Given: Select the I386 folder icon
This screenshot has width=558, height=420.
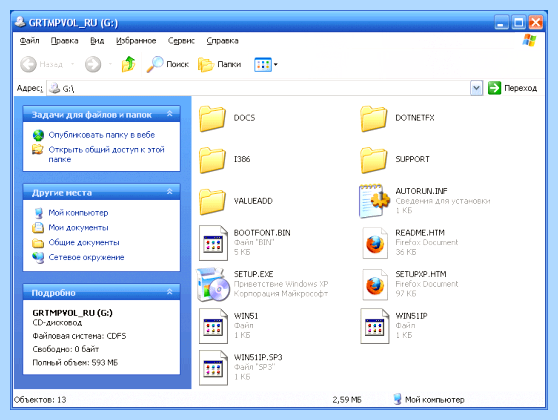Looking at the screenshot, I should click(212, 160).
